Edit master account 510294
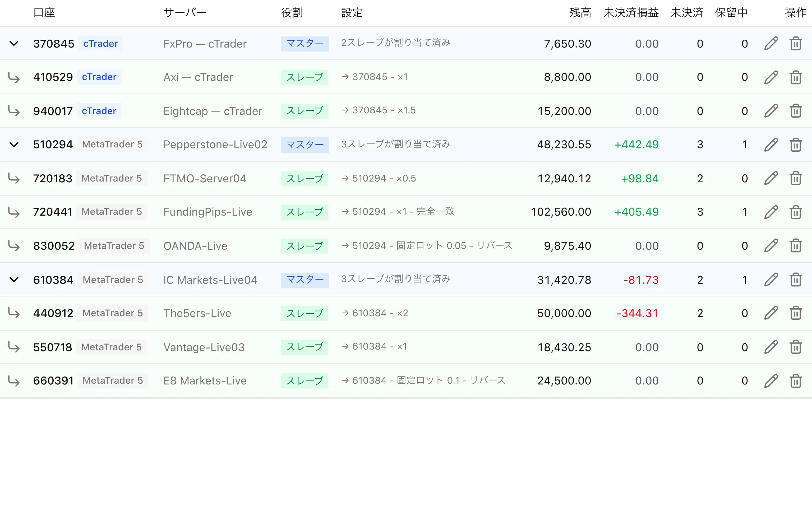Screen dimensions: 812x520 pos(771,145)
